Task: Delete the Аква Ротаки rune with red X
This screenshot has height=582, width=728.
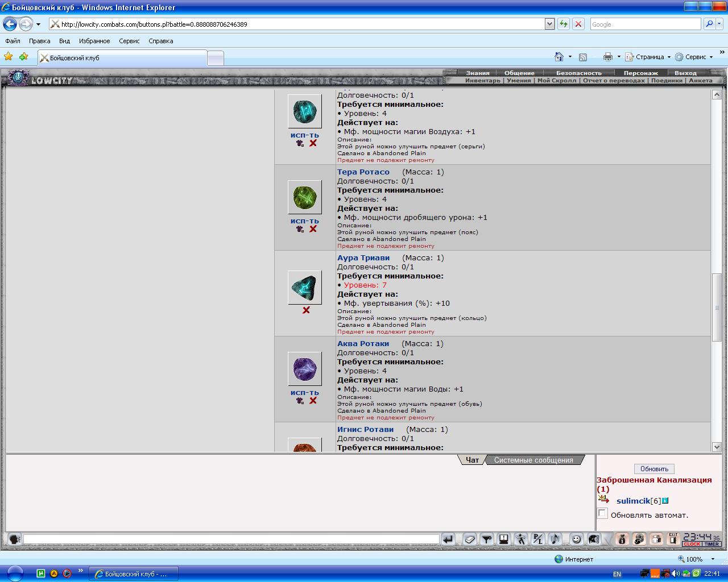Action: 313,401
